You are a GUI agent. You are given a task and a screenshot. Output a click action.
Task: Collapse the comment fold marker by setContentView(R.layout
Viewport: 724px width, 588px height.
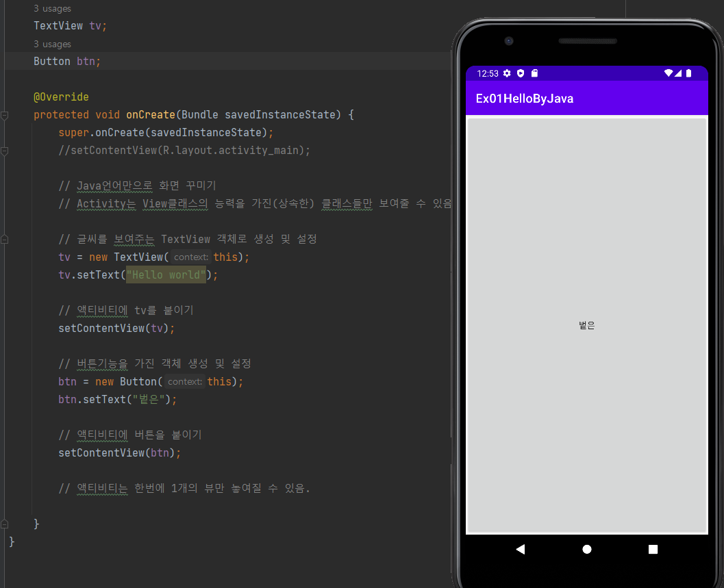click(x=5, y=151)
